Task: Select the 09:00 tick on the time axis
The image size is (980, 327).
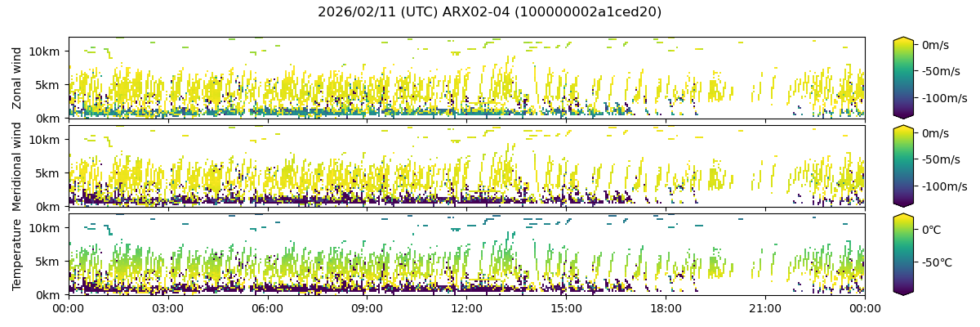Action: 367,308
